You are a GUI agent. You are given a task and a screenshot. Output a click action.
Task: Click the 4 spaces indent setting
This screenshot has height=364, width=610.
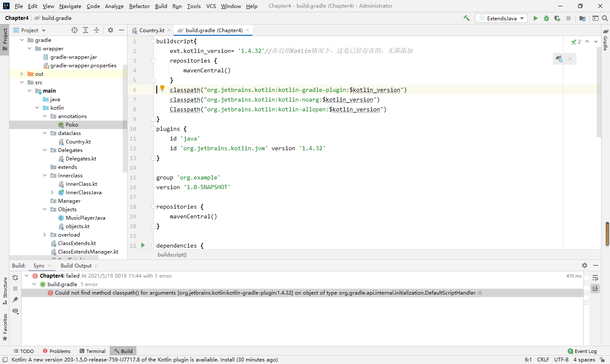coord(584,359)
